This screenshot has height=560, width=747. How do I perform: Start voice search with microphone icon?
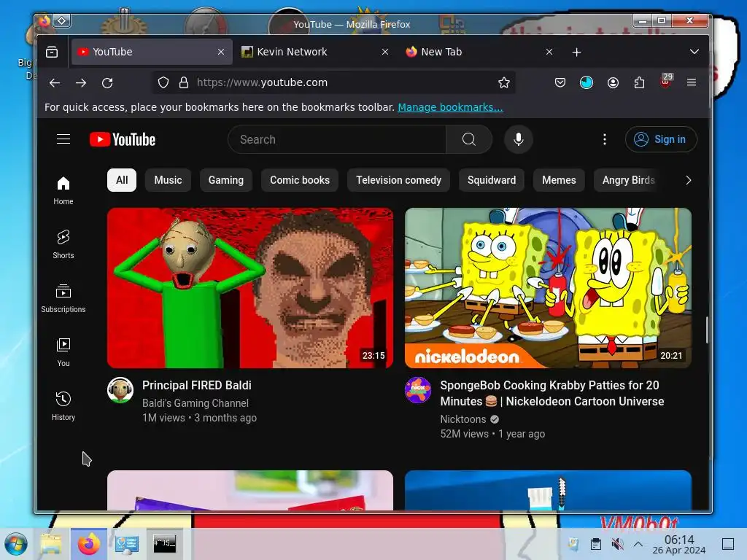[x=519, y=139]
